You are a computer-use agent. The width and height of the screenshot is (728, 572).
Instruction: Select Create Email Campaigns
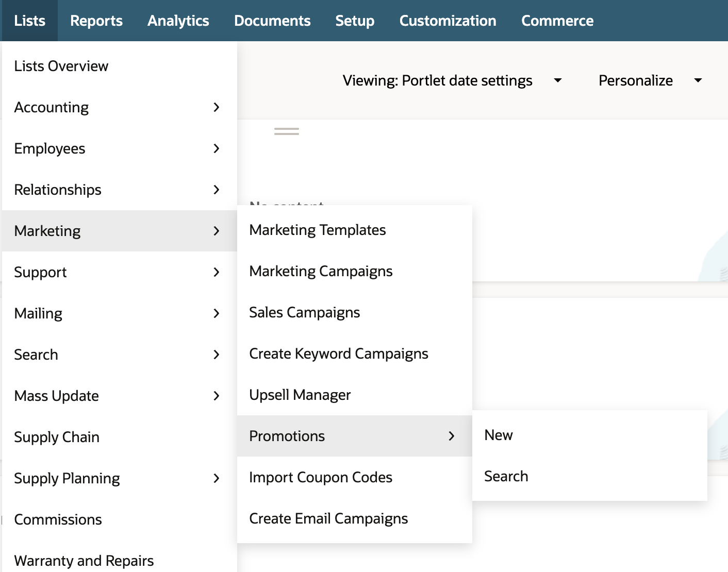tap(355, 518)
